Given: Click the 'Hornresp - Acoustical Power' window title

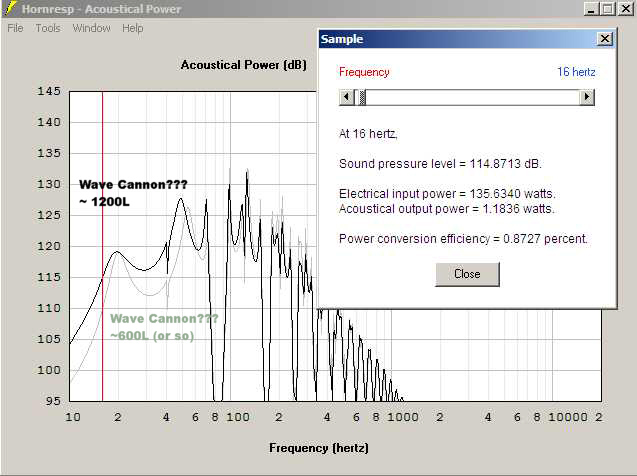Looking at the screenshot, I should click(101, 9).
